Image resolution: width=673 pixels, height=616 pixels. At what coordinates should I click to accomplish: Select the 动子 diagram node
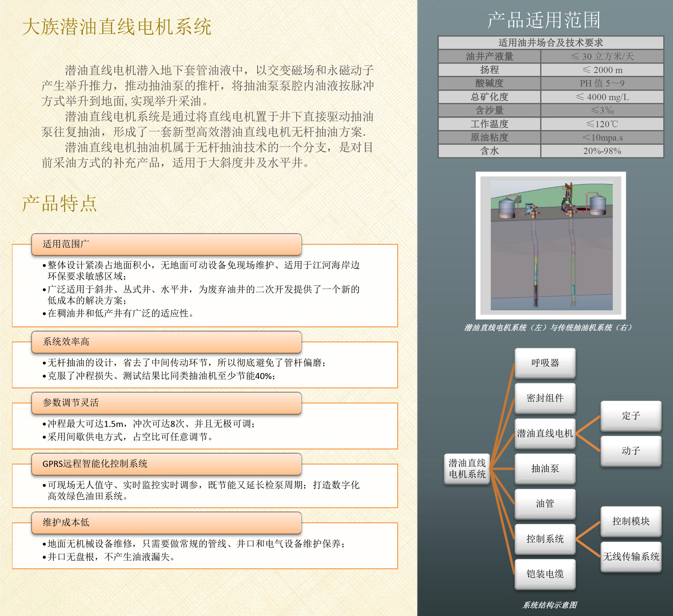631,451
